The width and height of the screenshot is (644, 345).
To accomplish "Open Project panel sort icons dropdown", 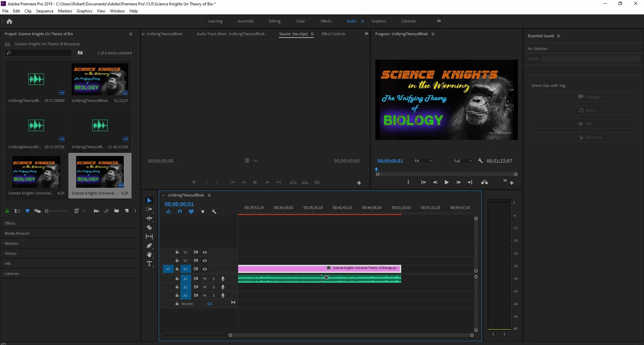I will tap(80, 211).
